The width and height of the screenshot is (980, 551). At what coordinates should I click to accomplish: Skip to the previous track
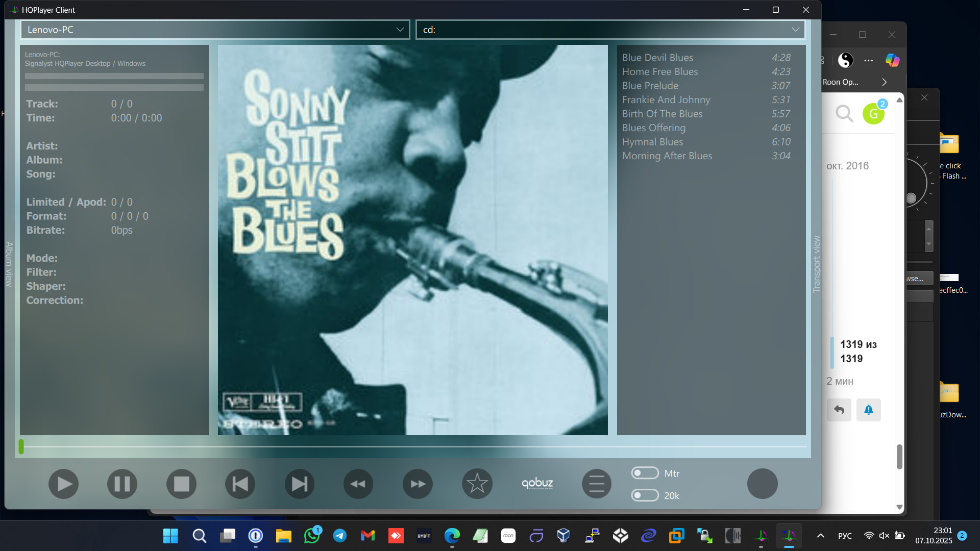[x=240, y=484]
